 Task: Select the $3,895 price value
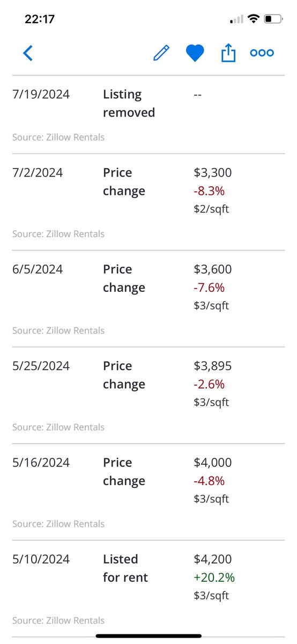pos(213,366)
